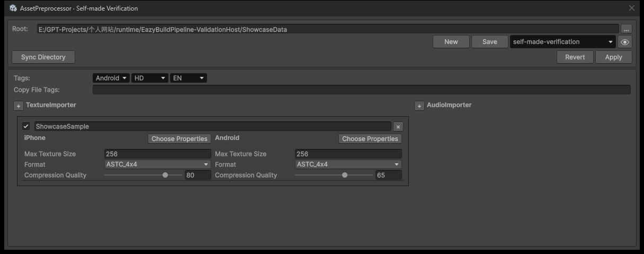Image resolution: width=644 pixels, height=254 pixels.
Task: Click the Copy File Tags: label
Action: click(x=37, y=90)
